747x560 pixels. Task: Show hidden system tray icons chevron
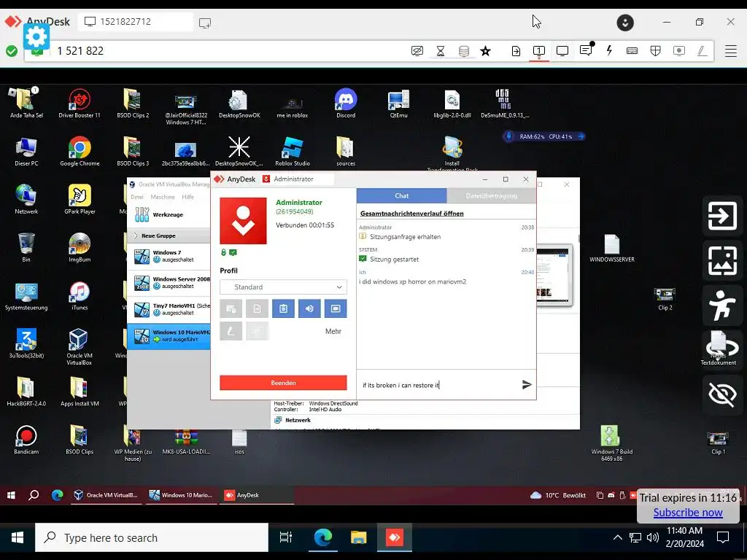point(617,537)
